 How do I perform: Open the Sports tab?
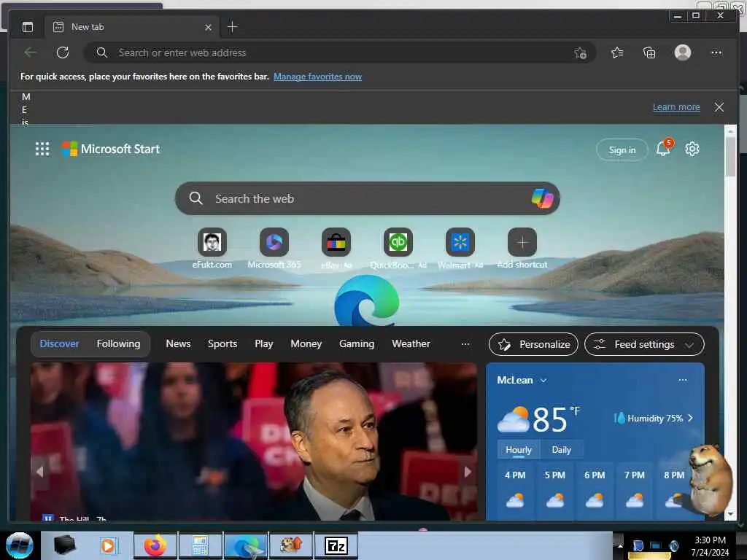point(222,344)
